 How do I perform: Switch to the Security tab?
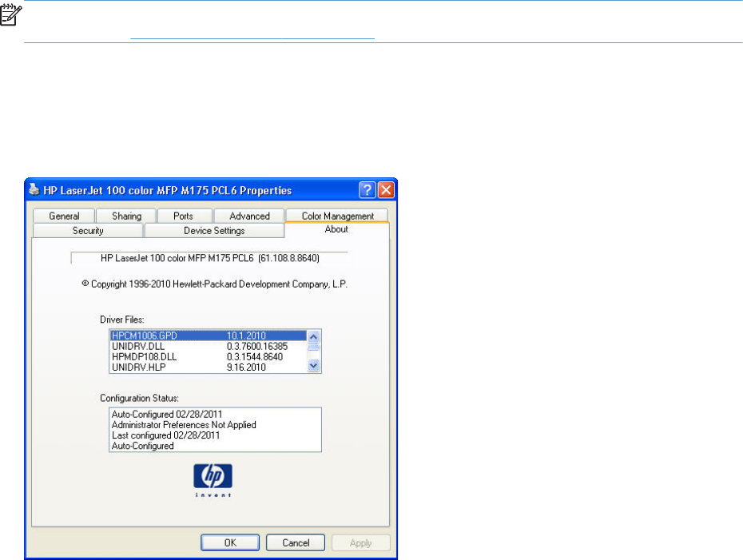point(88,231)
